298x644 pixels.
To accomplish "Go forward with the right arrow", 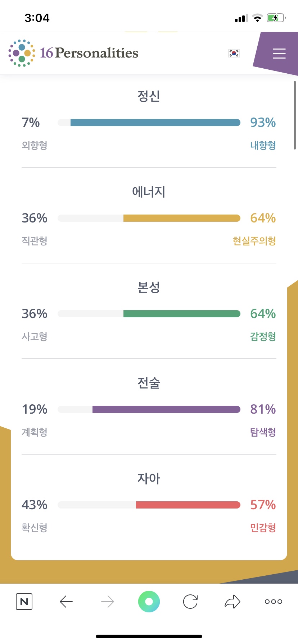I will (108, 602).
